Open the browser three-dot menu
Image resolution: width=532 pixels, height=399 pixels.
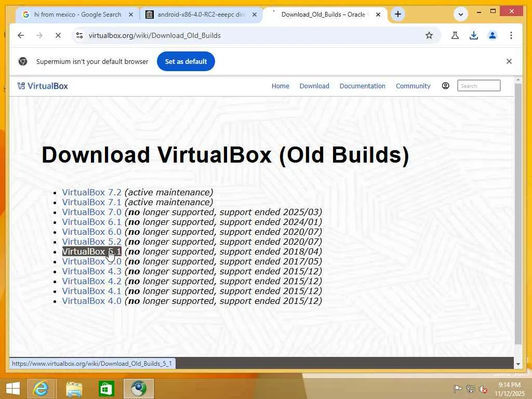pos(511,35)
